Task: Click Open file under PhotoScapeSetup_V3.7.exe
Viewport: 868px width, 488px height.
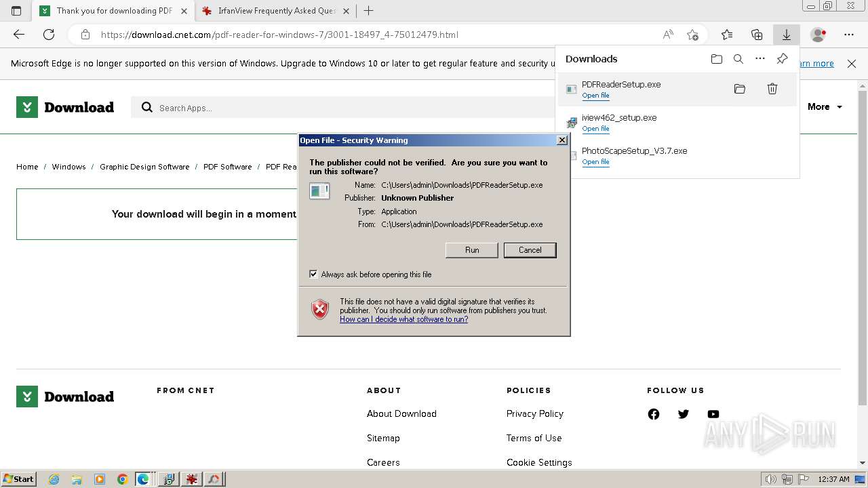Action: click(595, 162)
